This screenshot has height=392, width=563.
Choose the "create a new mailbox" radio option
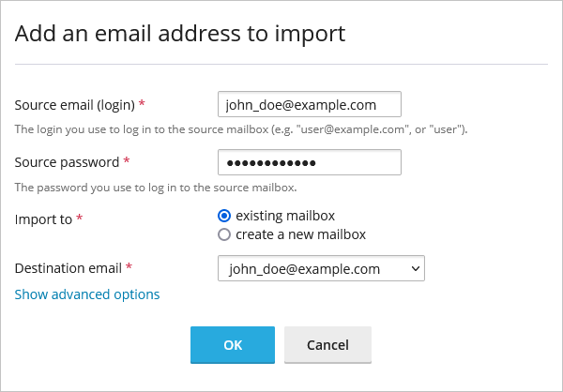coord(224,234)
